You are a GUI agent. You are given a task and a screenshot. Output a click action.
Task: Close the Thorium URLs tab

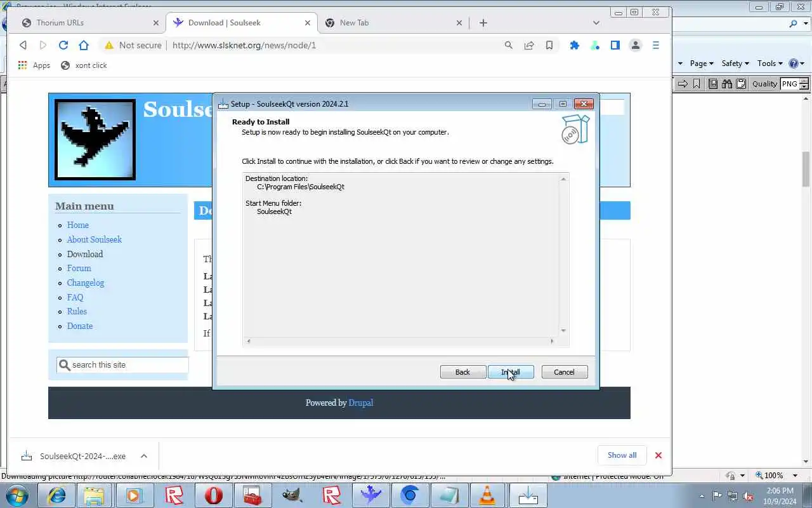point(156,23)
